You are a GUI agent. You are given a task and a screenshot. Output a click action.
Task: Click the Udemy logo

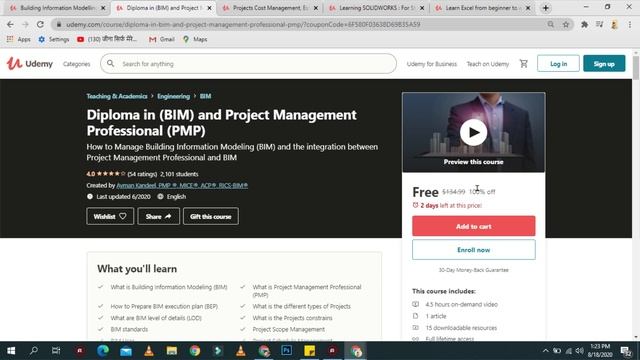pyautogui.click(x=29, y=64)
